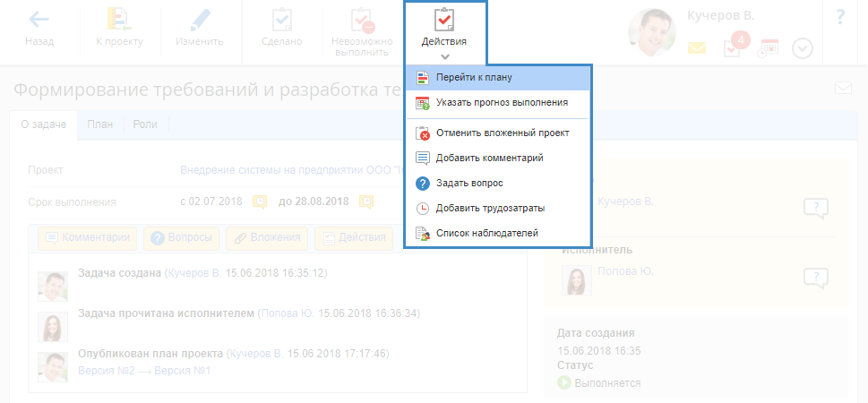The width and height of the screenshot is (868, 403).
Task: Click Невозможно выполнить toolbar button
Action: 362,32
